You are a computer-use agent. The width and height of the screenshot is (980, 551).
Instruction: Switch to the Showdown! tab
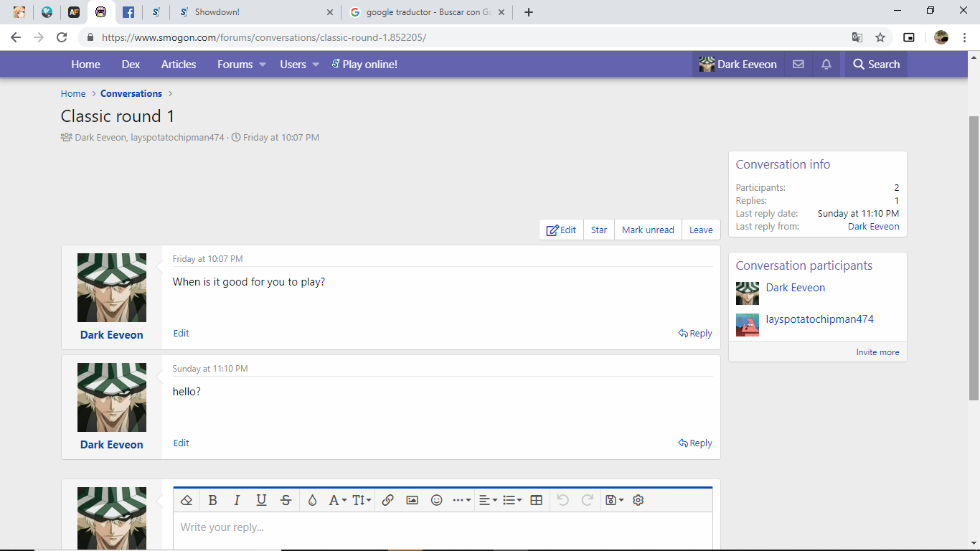pyautogui.click(x=255, y=12)
